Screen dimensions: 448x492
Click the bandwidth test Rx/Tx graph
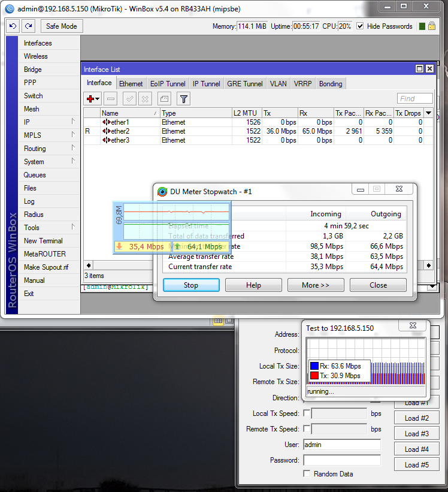click(x=366, y=361)
